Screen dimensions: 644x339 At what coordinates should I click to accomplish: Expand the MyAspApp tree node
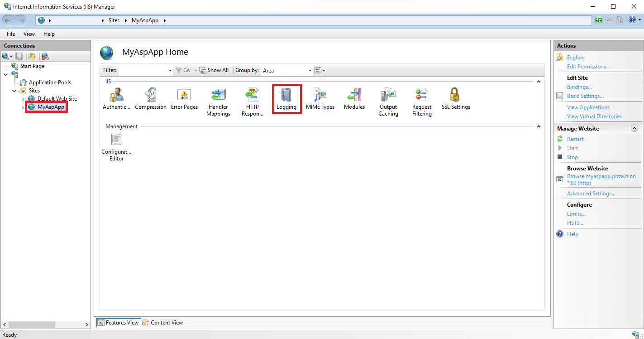click(23, 107)
